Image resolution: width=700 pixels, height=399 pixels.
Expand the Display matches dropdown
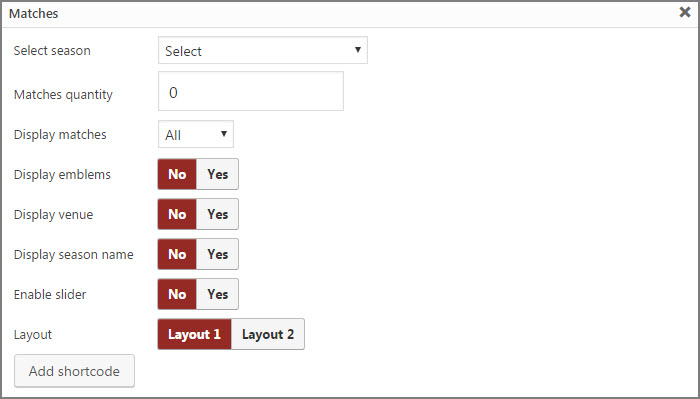coord(196,134)
